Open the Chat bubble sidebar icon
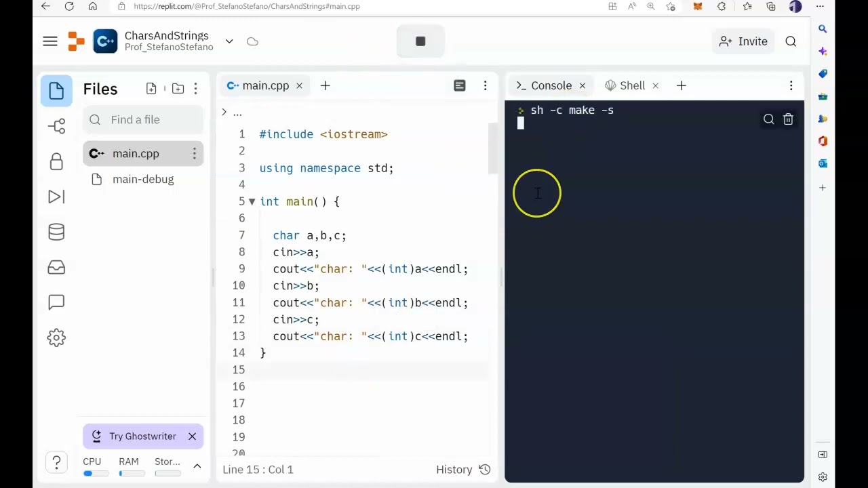Viewport: 868px width, 488px height. pyautogui.click(x=56, y=302)
